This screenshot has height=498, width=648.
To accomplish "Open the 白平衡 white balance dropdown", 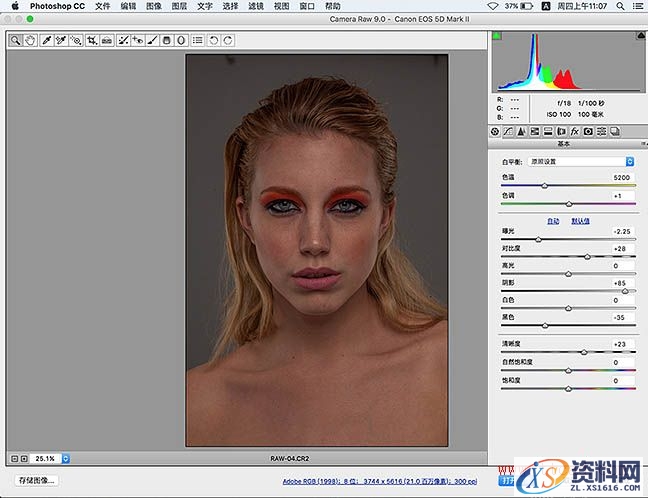I will (x=582, y=161).
